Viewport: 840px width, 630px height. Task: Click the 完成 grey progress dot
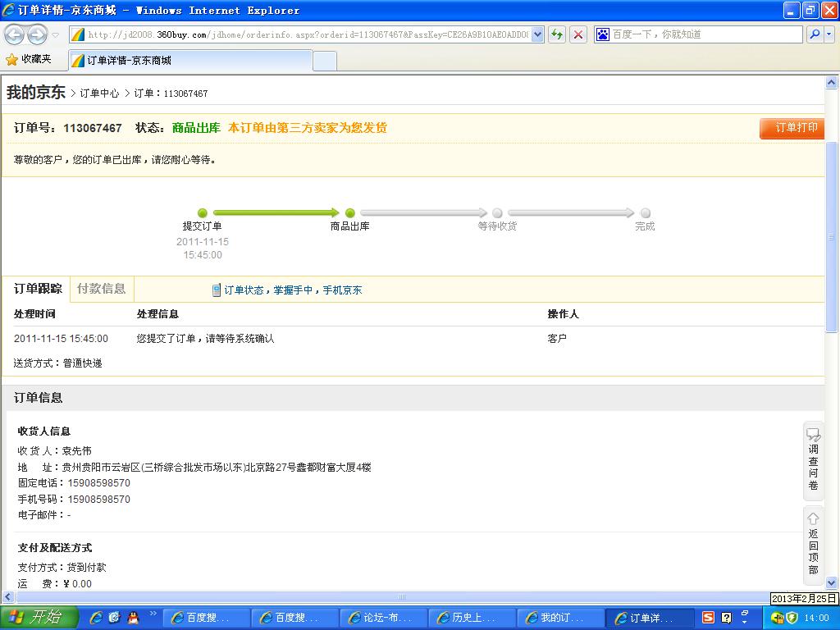pos(646,212)
